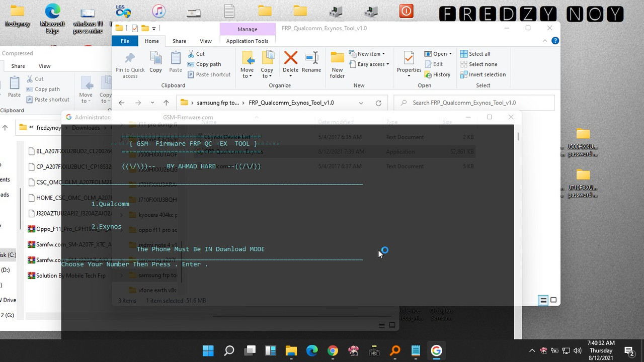
Task: Show hidden tray icons chevron
Action: 532,350
